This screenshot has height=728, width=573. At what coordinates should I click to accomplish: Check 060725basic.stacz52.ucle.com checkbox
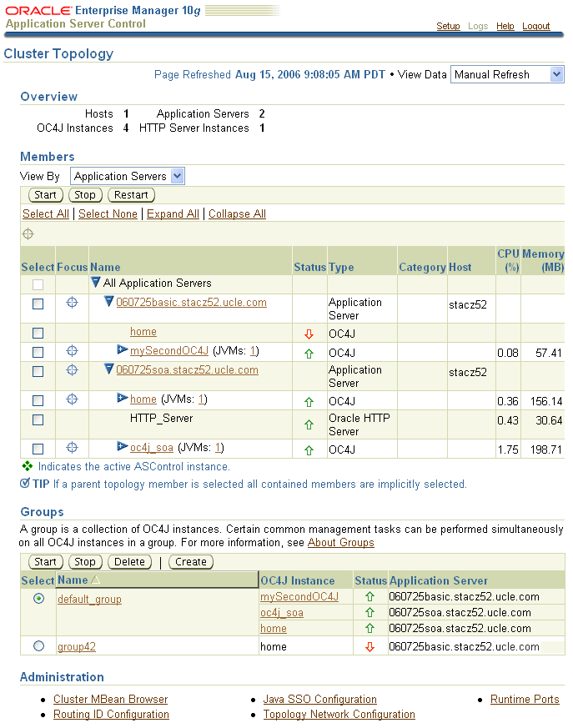coord(38,304)
